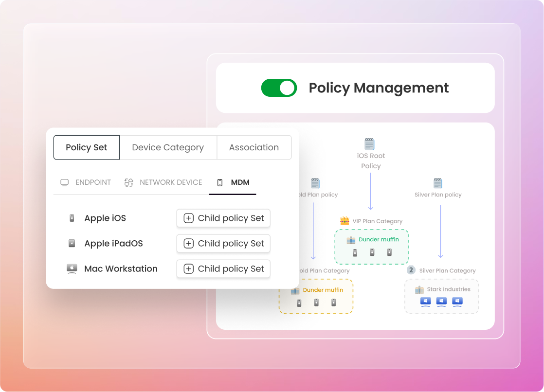This screenshot has height=392, width=544.
Task: Add Child policy Set for Apple iPadOS
Action: (x=223, y=244)
